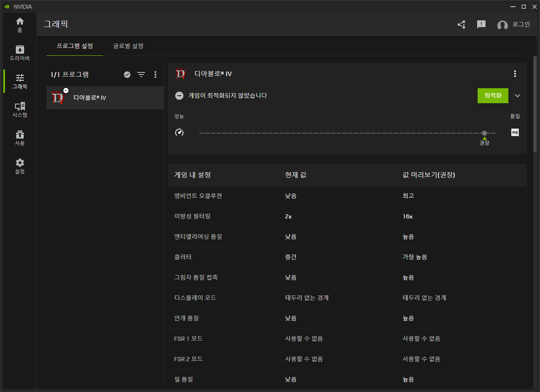
Task: Expand the optimization details chevron
Action: 518,96
